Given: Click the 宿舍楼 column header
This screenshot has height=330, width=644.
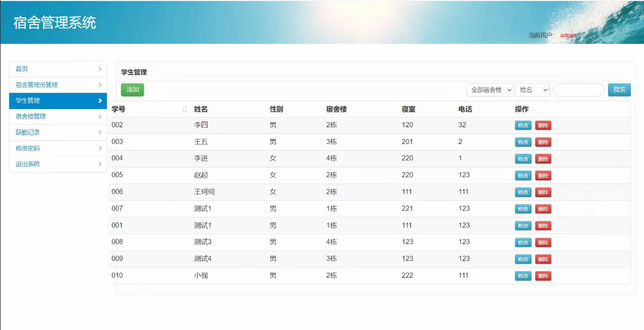Looking at the screenshot, I should pos(336,109).
